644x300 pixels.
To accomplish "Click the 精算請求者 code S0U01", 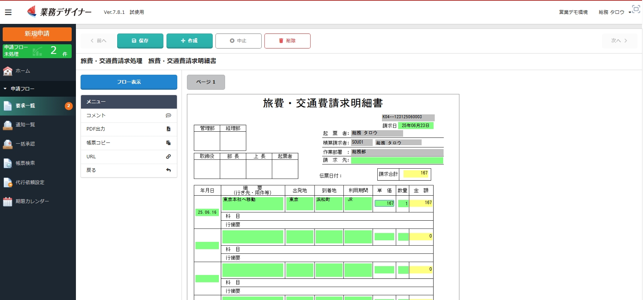I will point(362,142).
